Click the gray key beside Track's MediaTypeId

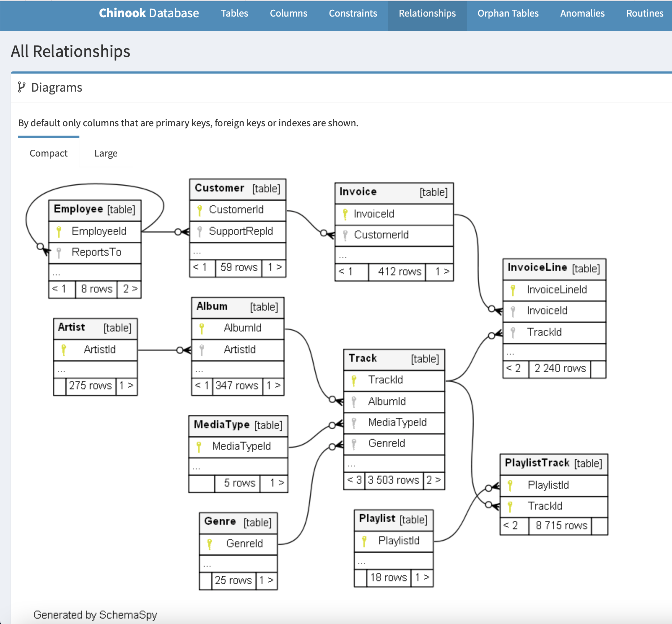click(354, 423)
